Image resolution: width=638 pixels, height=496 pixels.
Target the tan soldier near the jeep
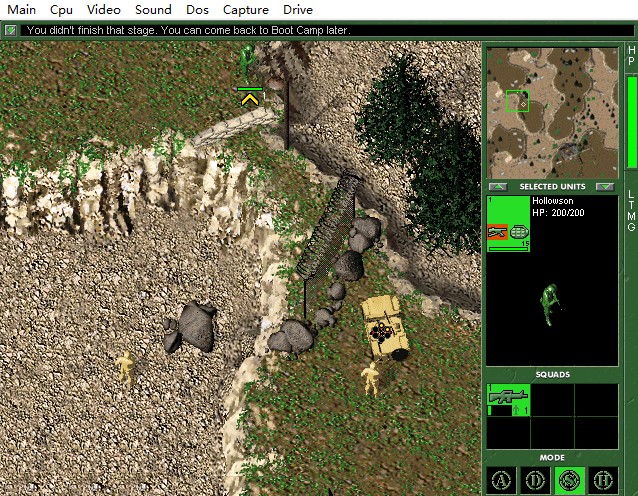click(x=371, y=379)
